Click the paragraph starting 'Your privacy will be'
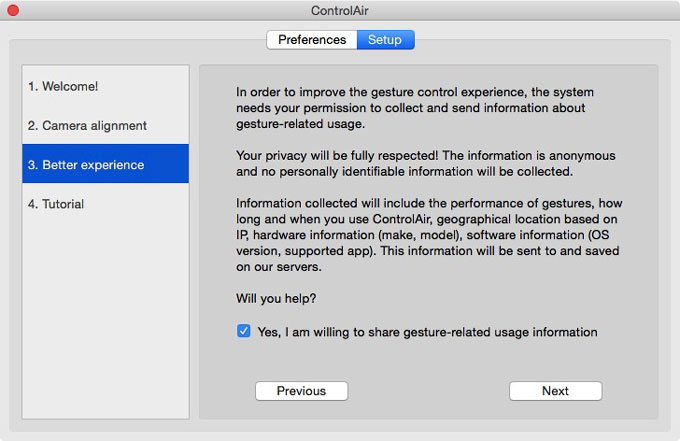This screenshot has height=441, width=680. tap(425, 163)
